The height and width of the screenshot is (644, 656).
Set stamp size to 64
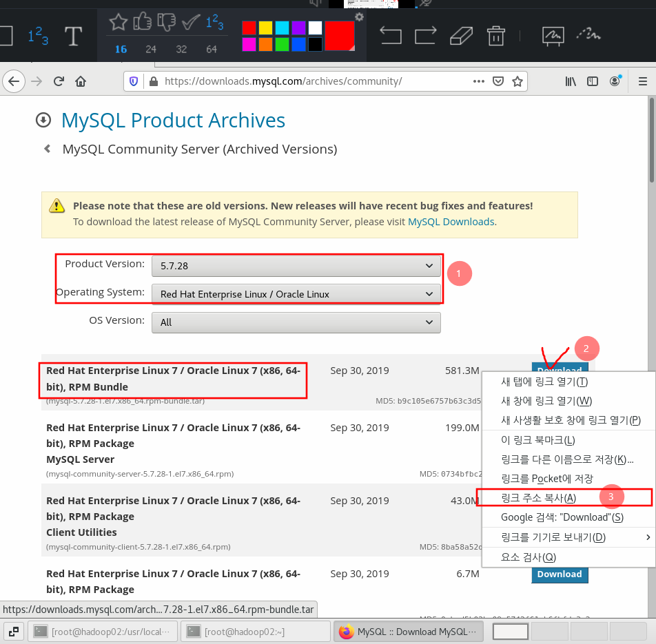click(212, 50)
